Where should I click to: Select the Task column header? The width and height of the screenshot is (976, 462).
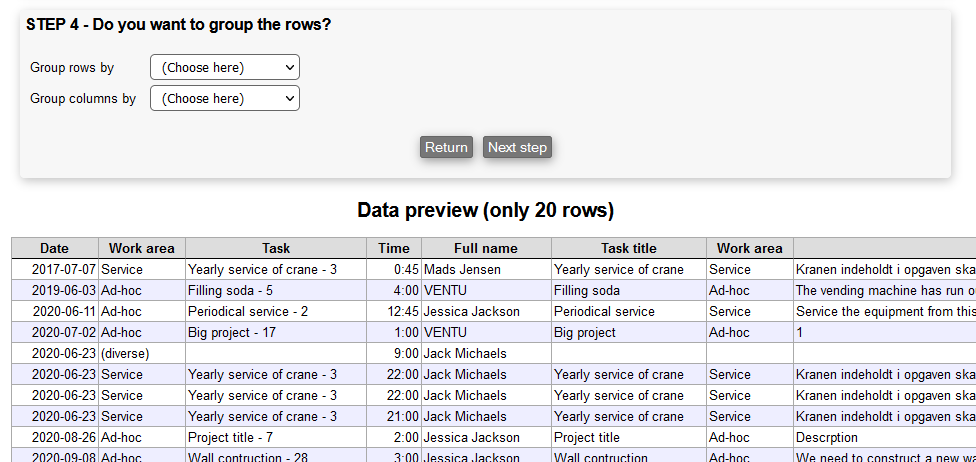(x=276, y=248)
